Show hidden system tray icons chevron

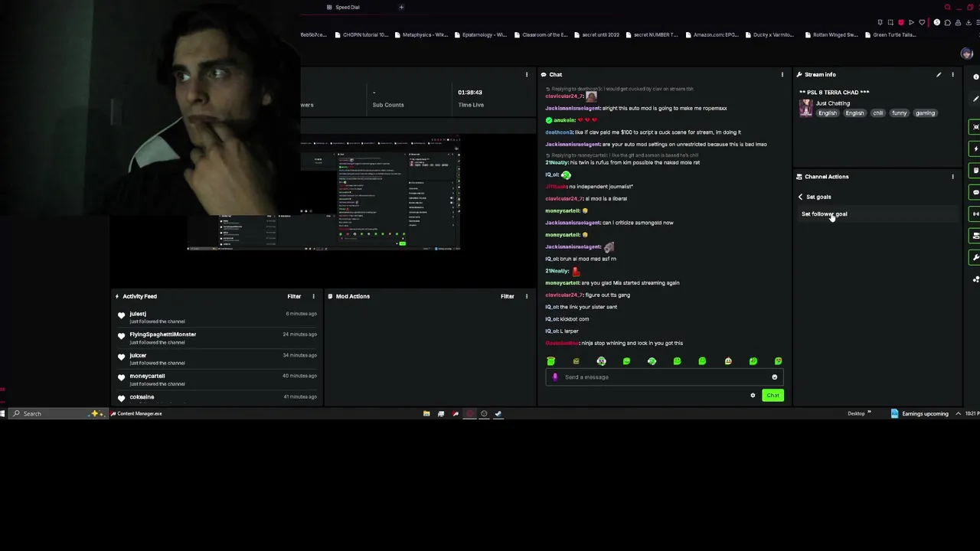point(958,414)
